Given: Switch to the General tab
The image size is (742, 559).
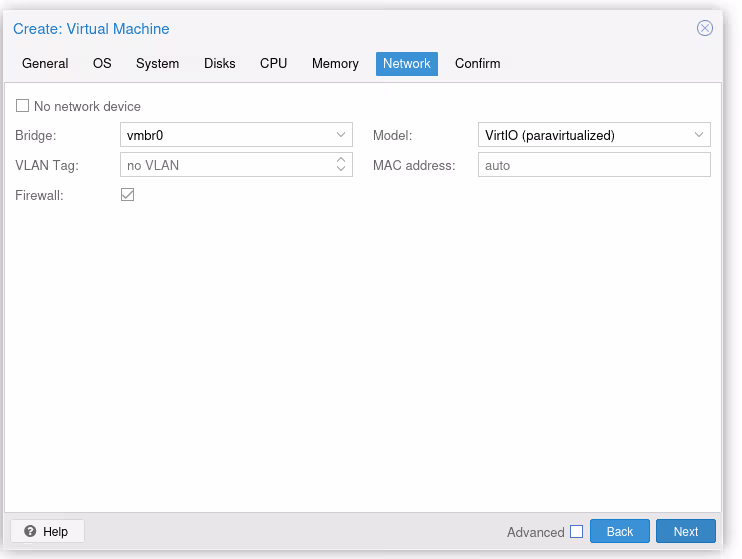Looking at the screenshot, I should click(45, 63).
